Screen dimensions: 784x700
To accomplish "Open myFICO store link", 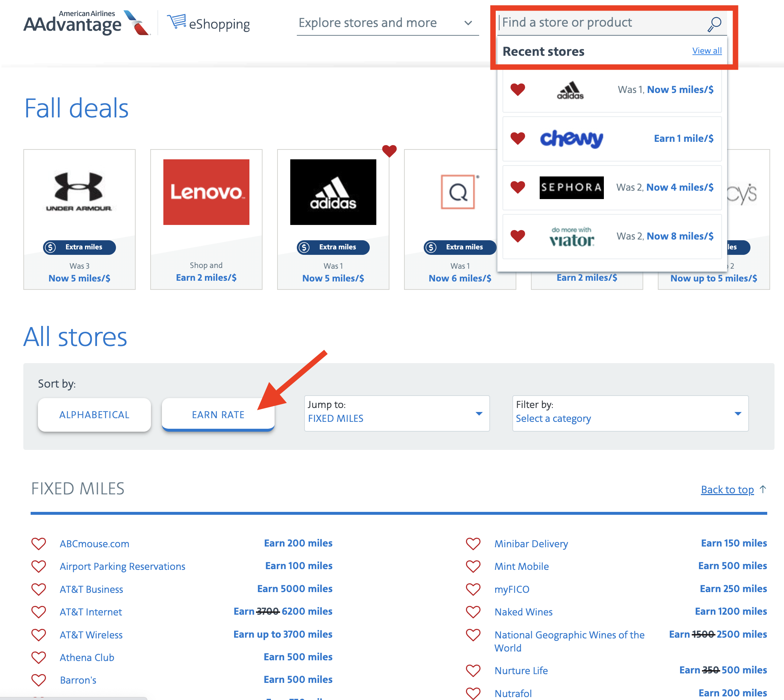I will click(512, 590).
